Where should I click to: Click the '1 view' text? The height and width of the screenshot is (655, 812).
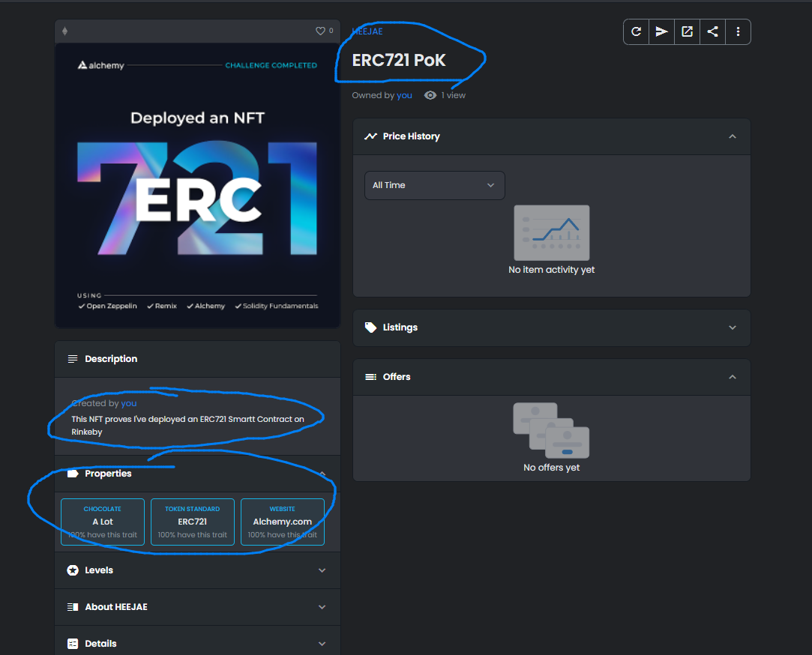pos(453,95)
